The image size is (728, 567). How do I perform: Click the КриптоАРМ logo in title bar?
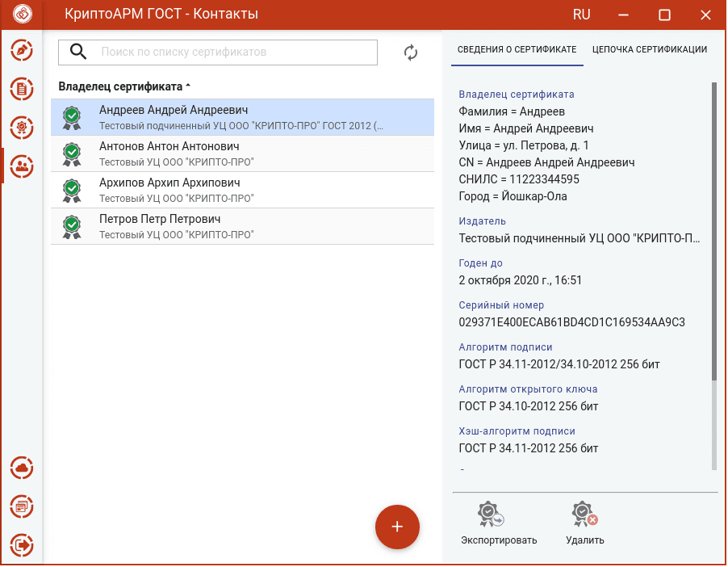(23, 14)
